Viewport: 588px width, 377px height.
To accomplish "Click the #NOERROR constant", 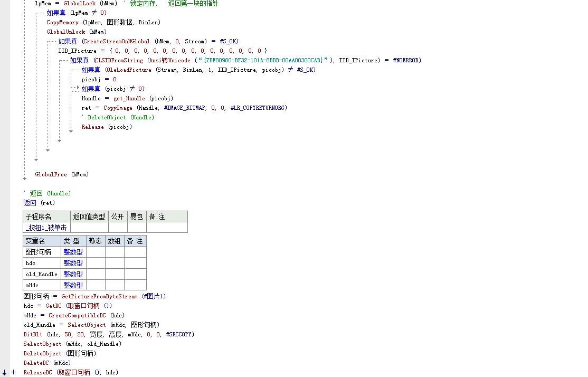I will pos(405,60).
